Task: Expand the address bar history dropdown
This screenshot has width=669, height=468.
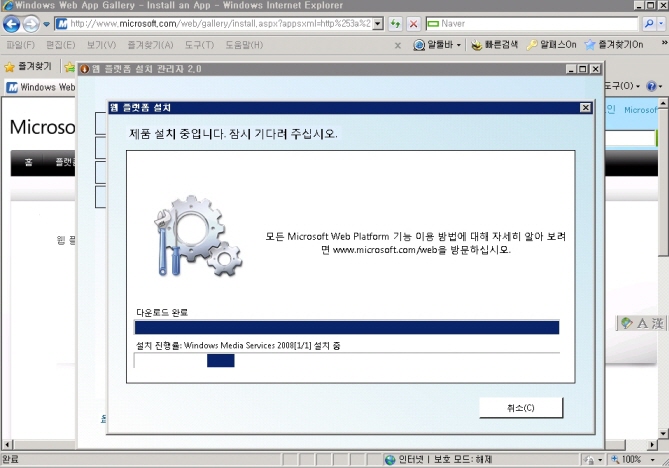Action: tap(378, 24)
